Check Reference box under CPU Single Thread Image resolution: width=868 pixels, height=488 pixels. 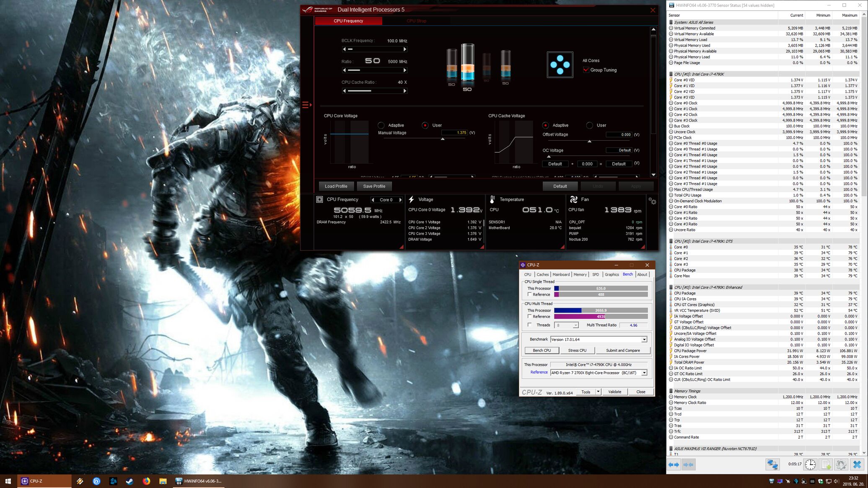click(x=530, y=294)
